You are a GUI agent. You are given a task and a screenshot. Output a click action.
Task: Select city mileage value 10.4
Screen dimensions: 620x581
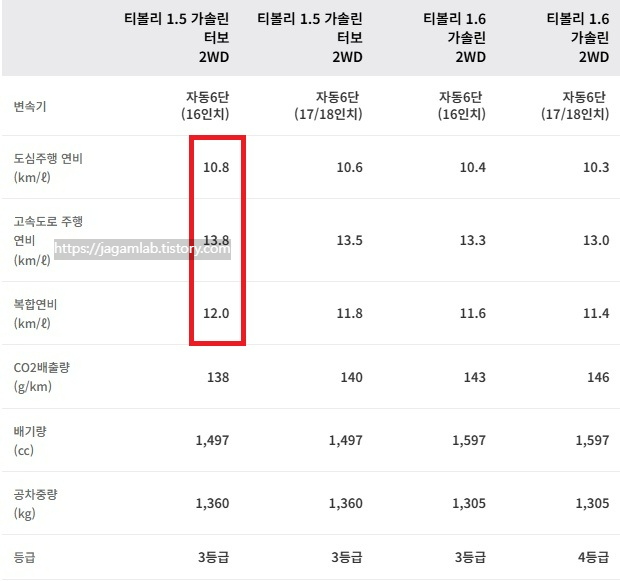(473, 167)
